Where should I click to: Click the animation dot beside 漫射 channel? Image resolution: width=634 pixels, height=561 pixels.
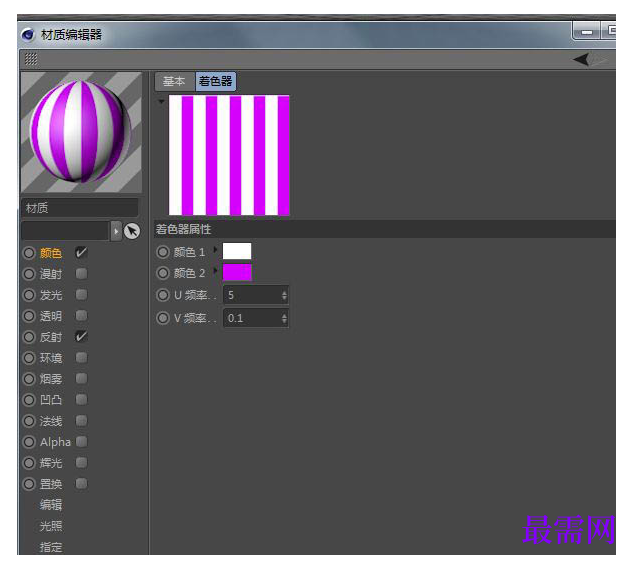click(29, 274)
